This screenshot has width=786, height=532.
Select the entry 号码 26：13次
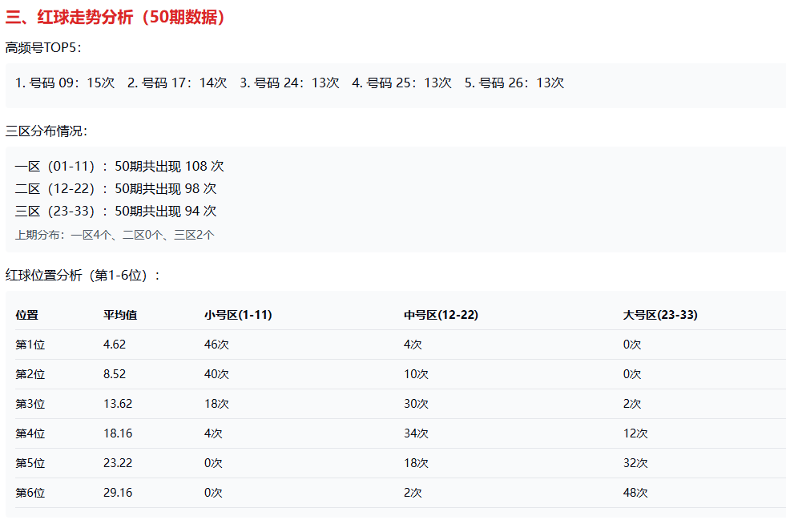(514, 83)
